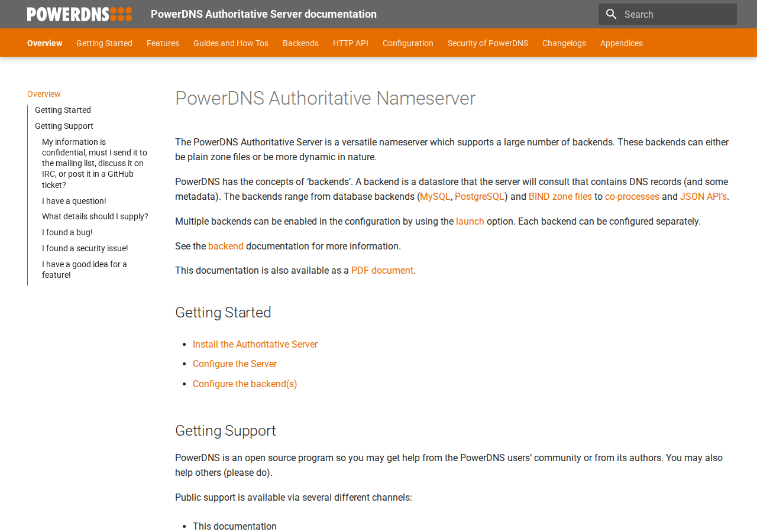Screen dimensions: 757x532
Task: Click the launch option link
Action: 470,221
